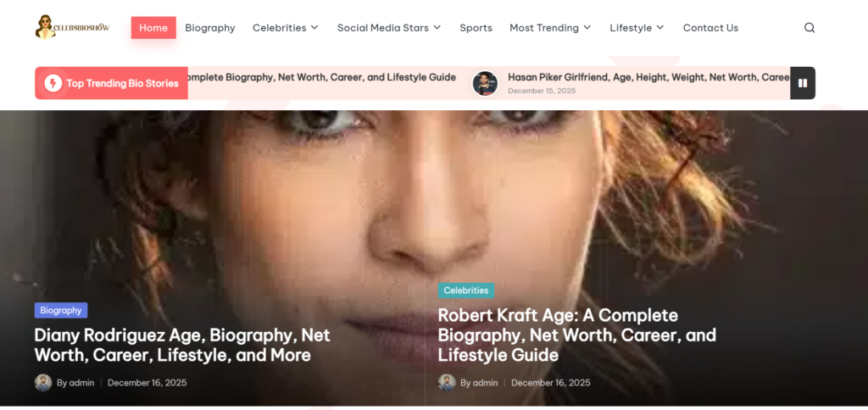Open the search magnifier icon

810,28
